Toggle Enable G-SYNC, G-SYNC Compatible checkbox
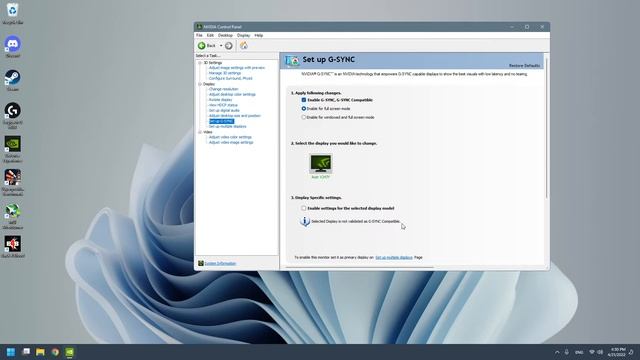This screenshot has width=640, height=360. coord(304,100)
